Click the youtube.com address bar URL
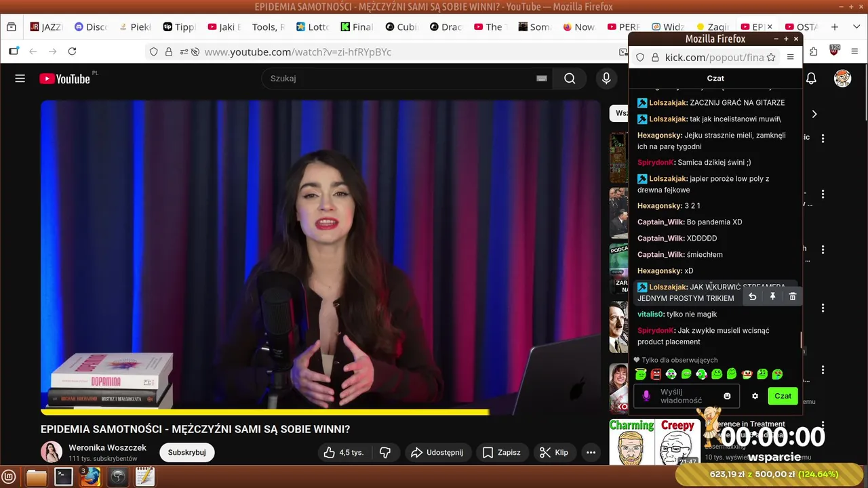The height and width of the screenshot is (488, 868). 298,52
